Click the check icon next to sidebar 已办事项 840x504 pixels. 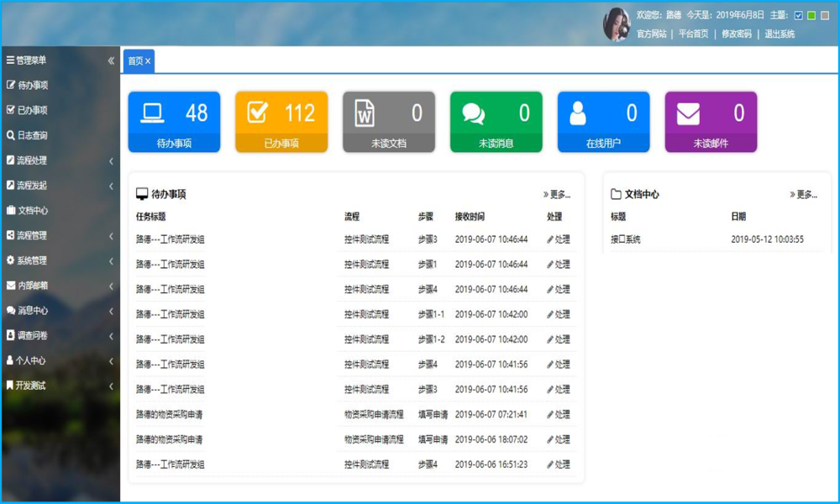11,110
